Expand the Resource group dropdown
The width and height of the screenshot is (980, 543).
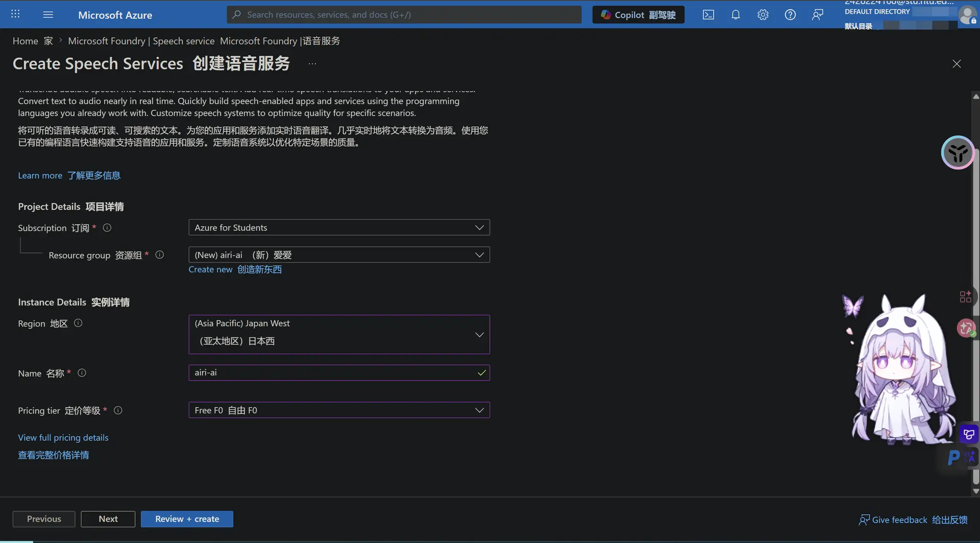339,255
